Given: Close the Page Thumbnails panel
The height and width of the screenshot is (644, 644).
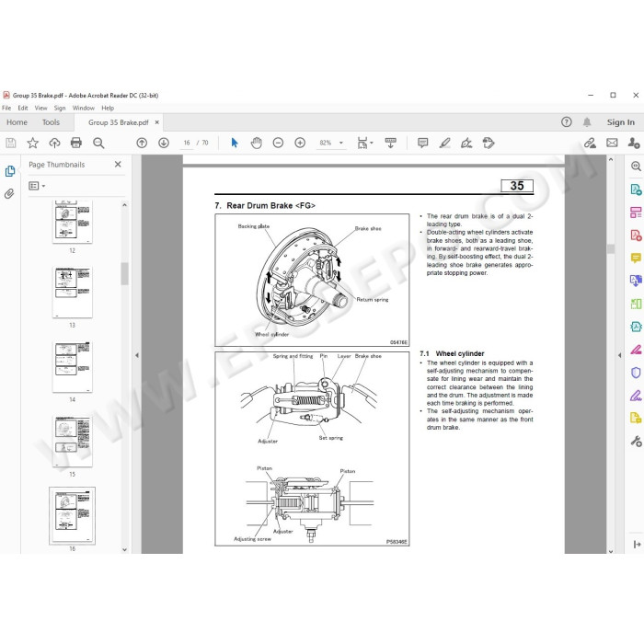Looking at the screenshot, I should (x=118, y=165).
